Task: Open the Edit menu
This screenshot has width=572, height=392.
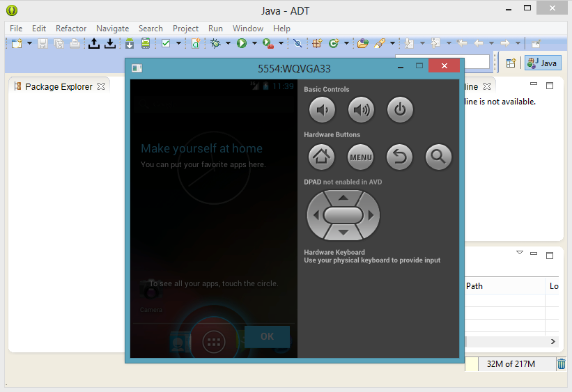Action: (x=39, y=29)
